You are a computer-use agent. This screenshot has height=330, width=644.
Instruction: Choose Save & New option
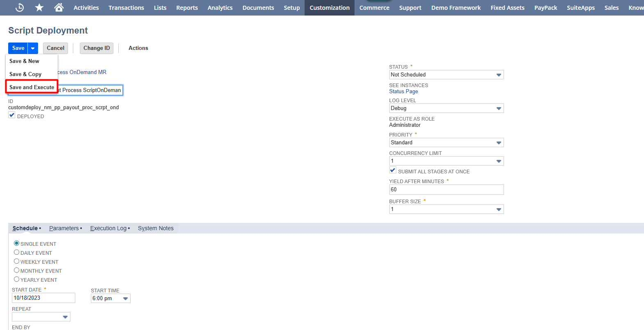(25, 61)
